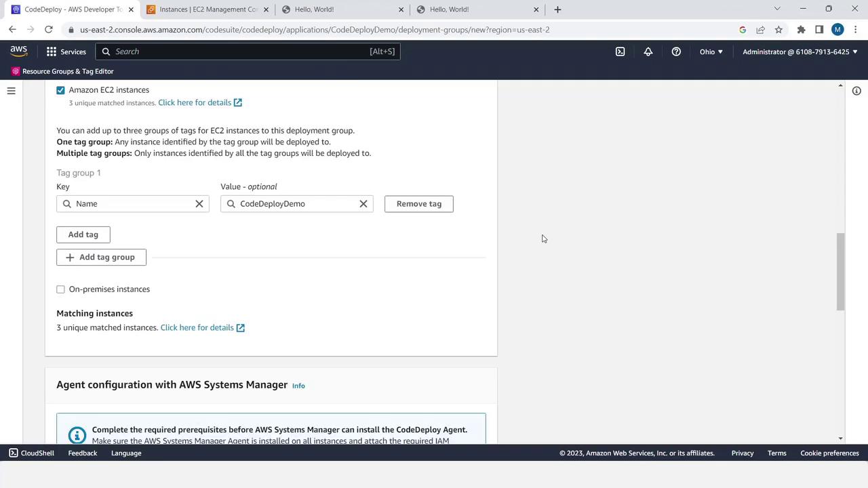The width and height of the screenshot is (868, 488).
Task: Close the EC2 Instances browser tab
Action: [x=266, y=9]
